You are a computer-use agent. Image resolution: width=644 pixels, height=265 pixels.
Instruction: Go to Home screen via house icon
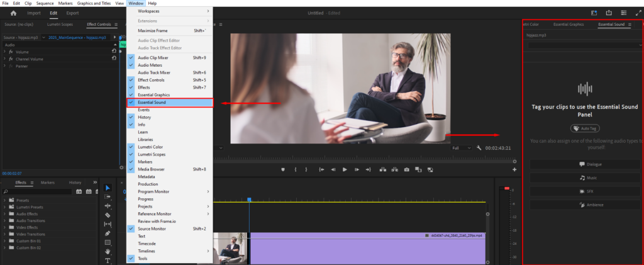click(x=13, y=13)
